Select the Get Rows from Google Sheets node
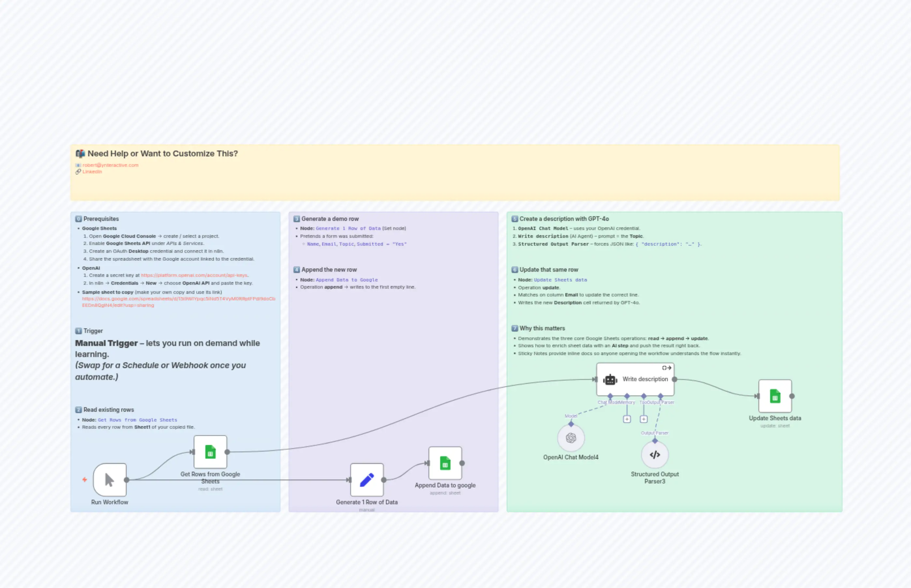This screenshot has width=911, height=588. point(210,452)
